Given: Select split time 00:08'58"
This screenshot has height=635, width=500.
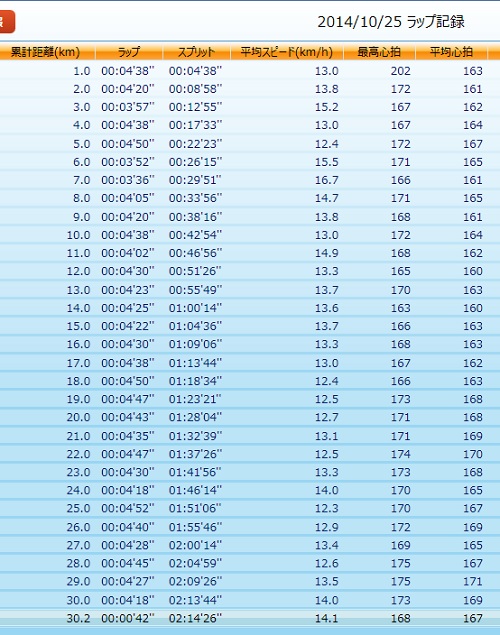Looking at the screenshot, I should click(195, 89).
